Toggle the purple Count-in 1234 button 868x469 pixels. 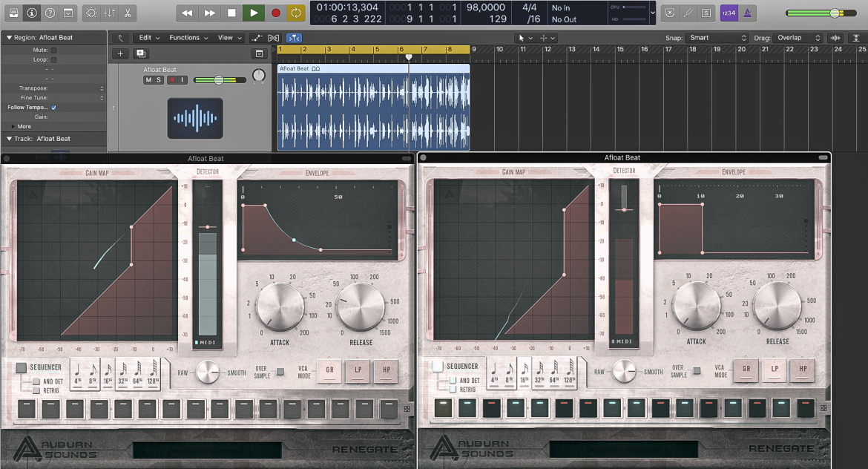[729, 13]
